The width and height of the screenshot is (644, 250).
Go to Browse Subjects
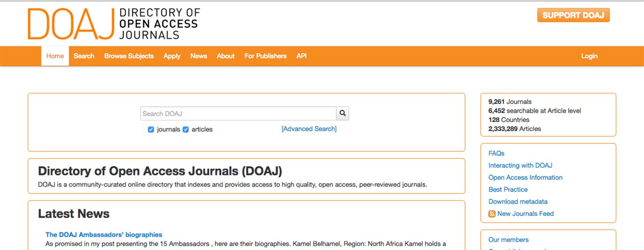(129, 56)
